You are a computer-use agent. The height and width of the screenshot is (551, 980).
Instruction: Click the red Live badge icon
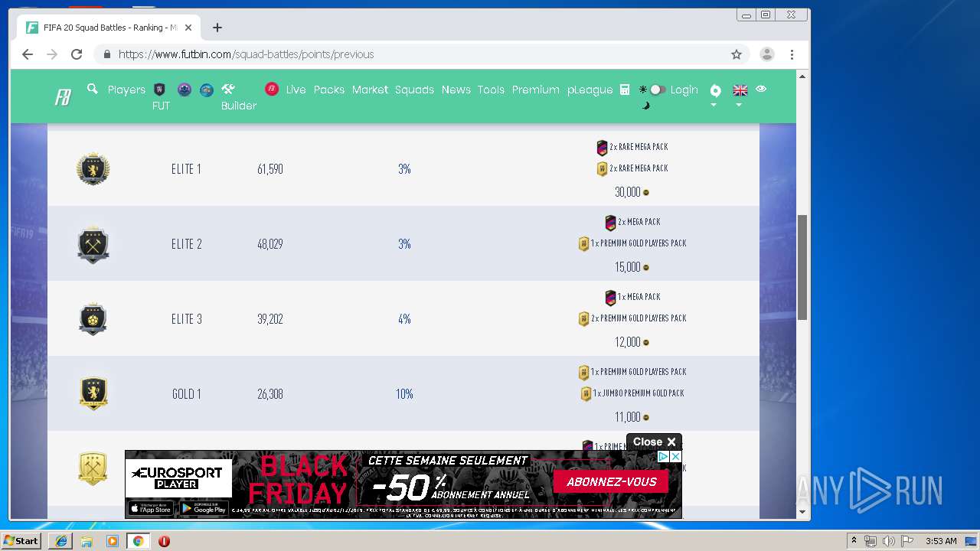click(x=272, y=90)
